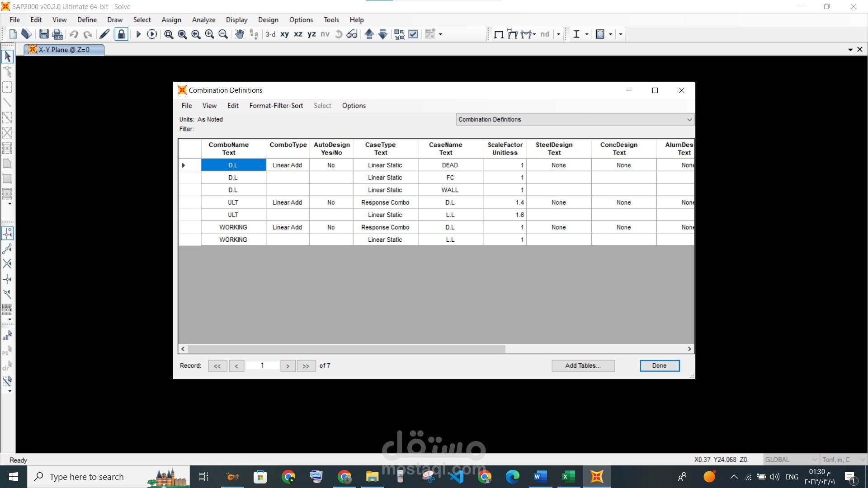Click the Record number input field
Screen dimensions: 868x488
(x=262, y=366)
